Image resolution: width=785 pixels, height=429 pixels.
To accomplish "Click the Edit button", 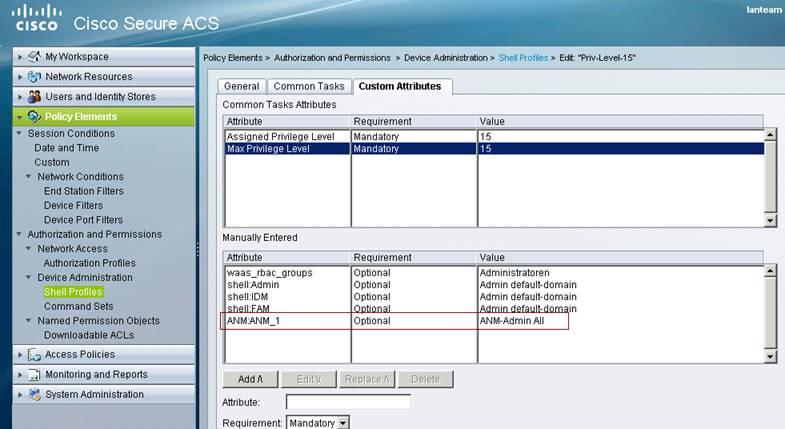I will (309, 379).
